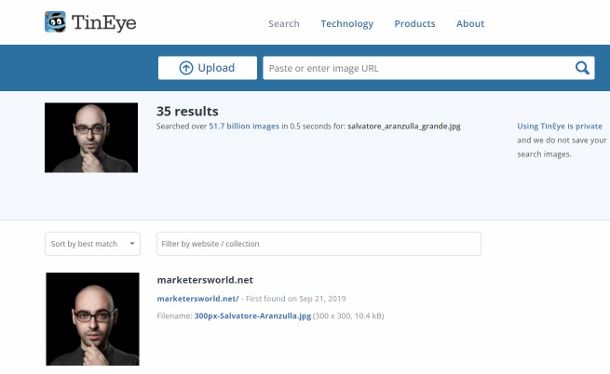610x374 pixels.
Task: Follow the marketersworld.net/ result link
Action: point(198,299)
